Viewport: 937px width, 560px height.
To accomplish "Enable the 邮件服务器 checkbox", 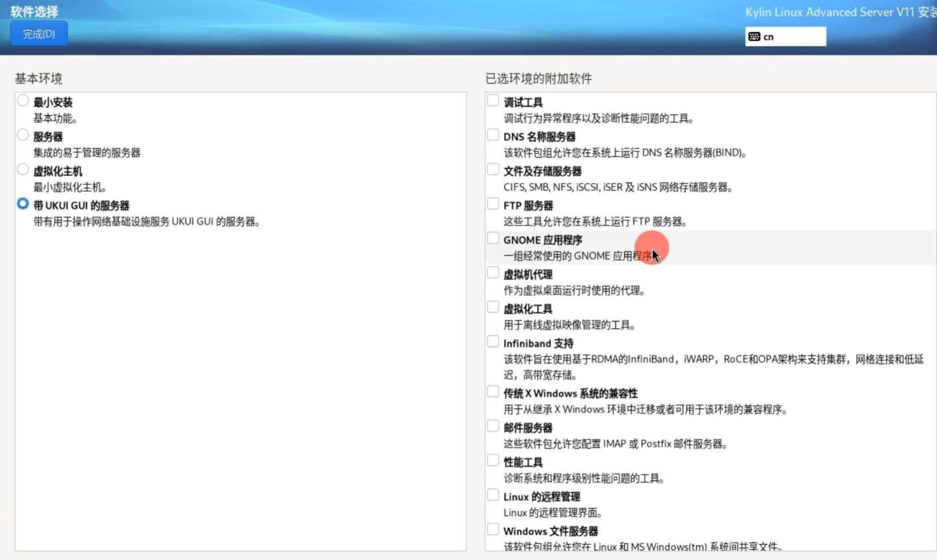I will click(493, 427).
